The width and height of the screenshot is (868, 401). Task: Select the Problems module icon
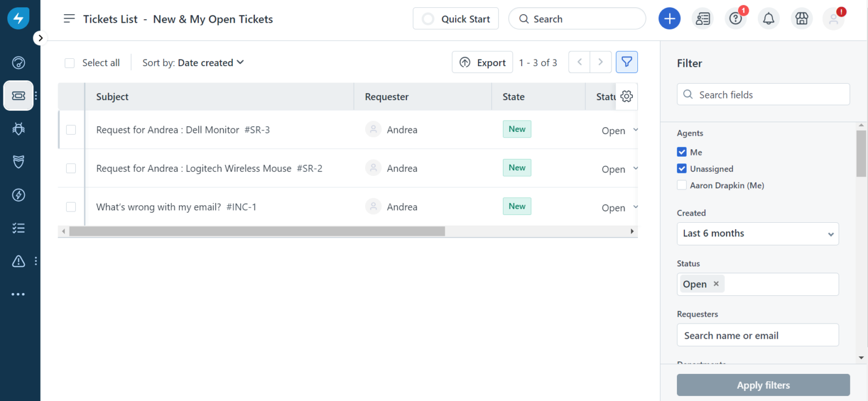[18, 129]
